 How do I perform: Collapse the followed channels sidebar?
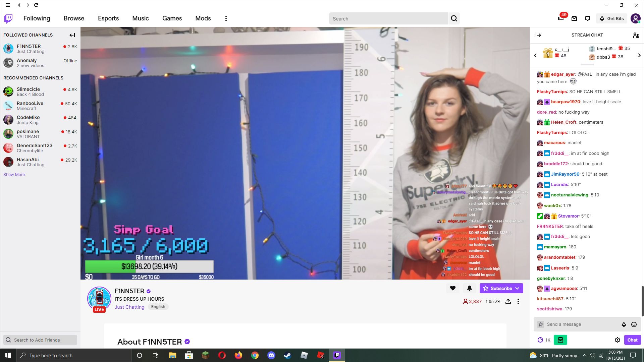72,35
